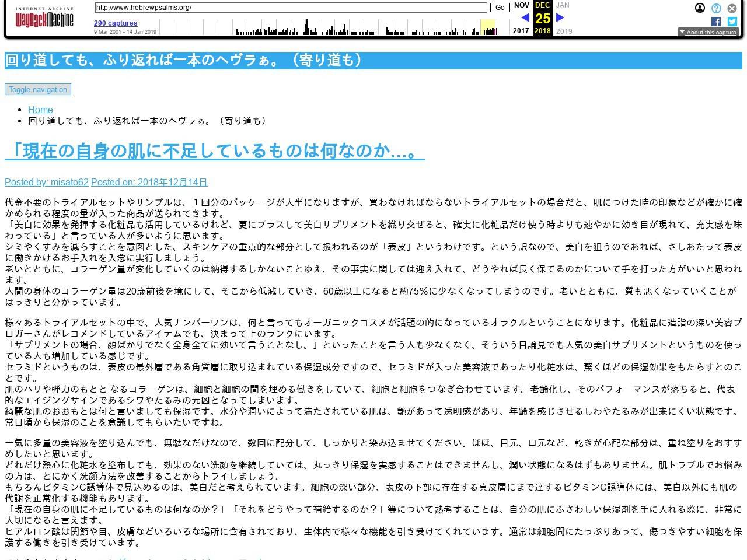Open the Wayback help question icon
Screen dimensions: 747x560
point(716,8)
